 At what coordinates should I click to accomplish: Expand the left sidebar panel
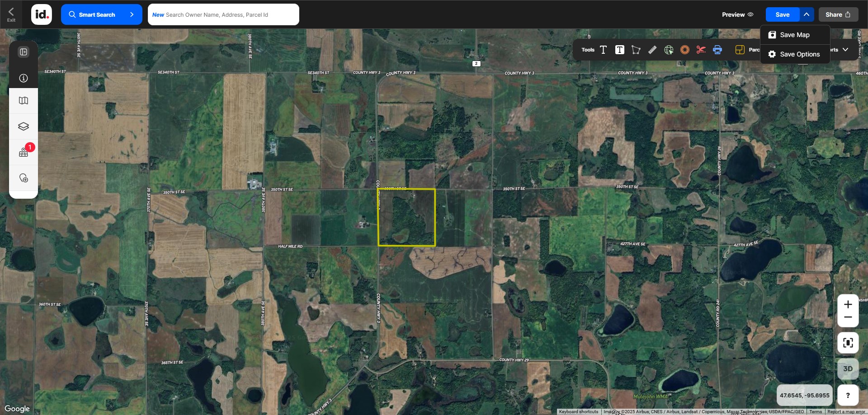(24, 52)
